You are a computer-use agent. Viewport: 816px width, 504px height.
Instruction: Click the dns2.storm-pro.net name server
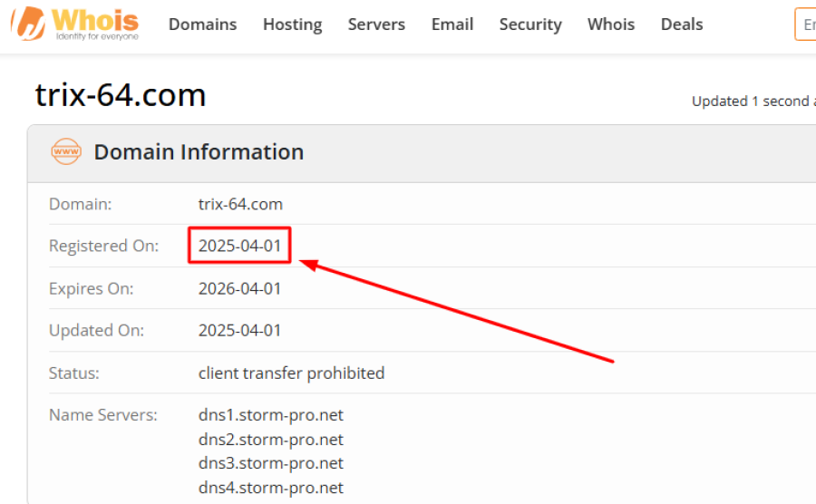tap(271, 440)
